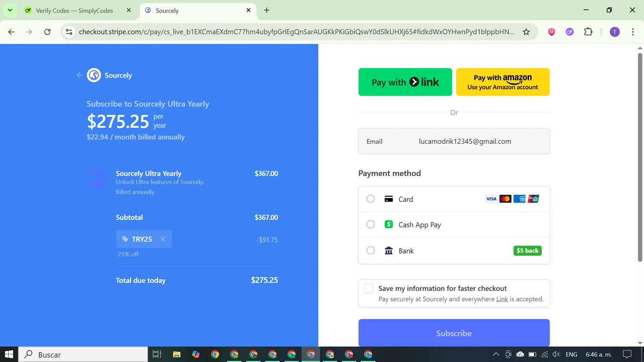The height and width of the screenshot is (362, 644).
Task: Open a new browser tab
Action: 267,10
